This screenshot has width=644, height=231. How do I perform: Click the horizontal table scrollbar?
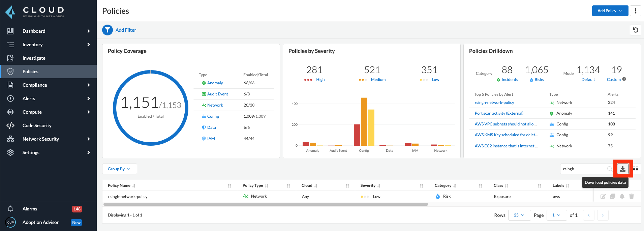click(266, 204)
